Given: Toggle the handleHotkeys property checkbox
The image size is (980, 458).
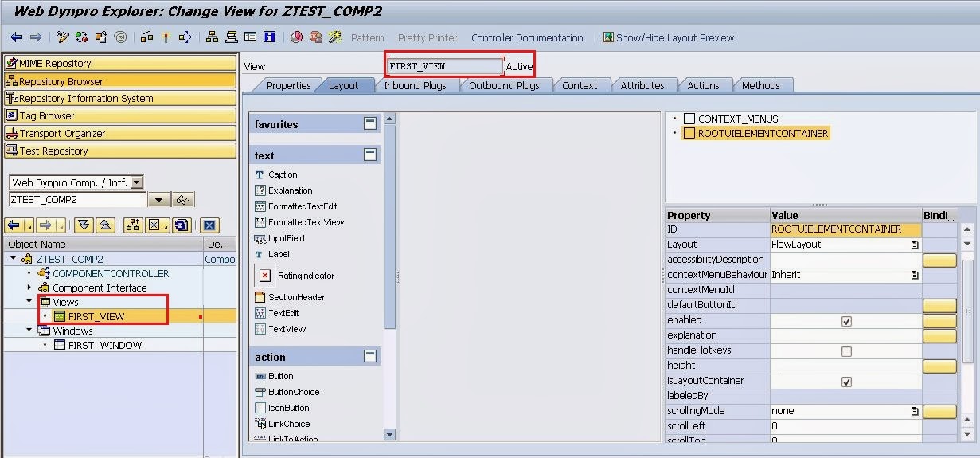Looking at the screenshot, I should click(x=846, y=351).
